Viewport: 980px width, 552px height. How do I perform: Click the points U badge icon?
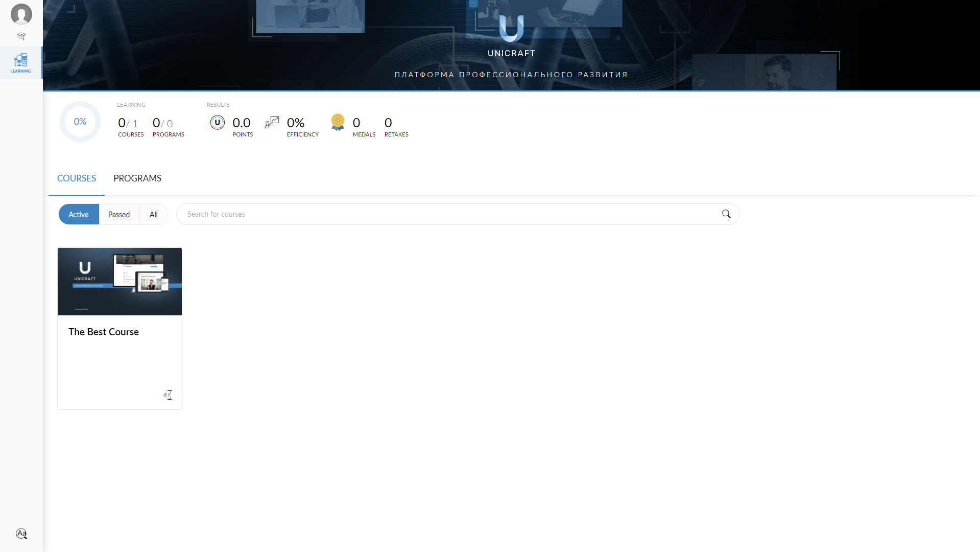pos(217,123)
